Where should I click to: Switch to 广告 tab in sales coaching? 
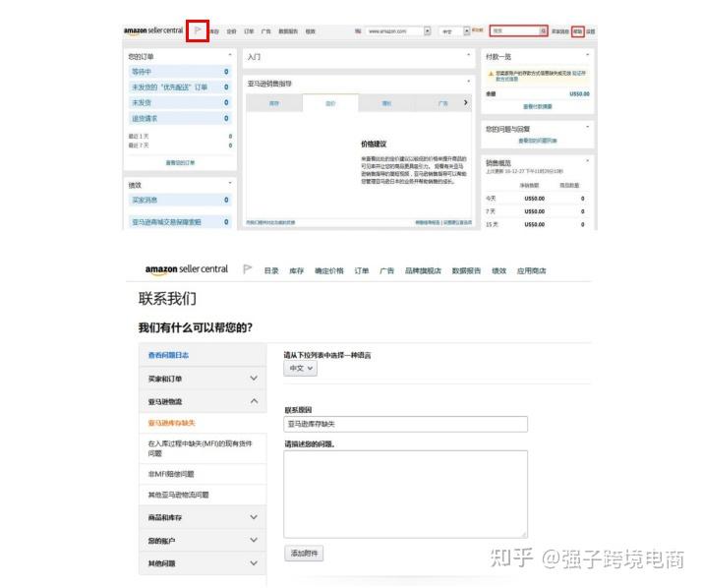tap(442, 103)
